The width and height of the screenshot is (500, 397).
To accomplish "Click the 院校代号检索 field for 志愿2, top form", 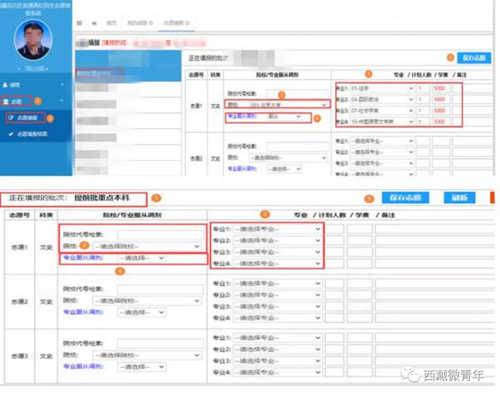I will [297, 146].
